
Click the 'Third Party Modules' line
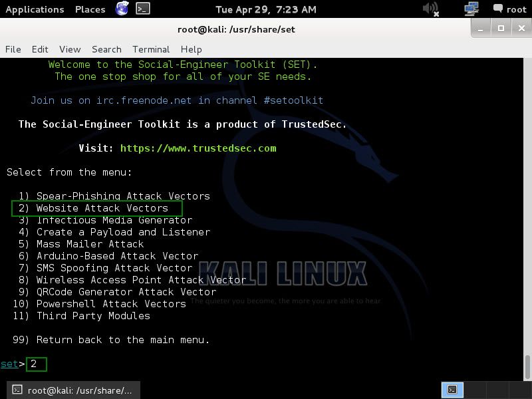(81, 316)
